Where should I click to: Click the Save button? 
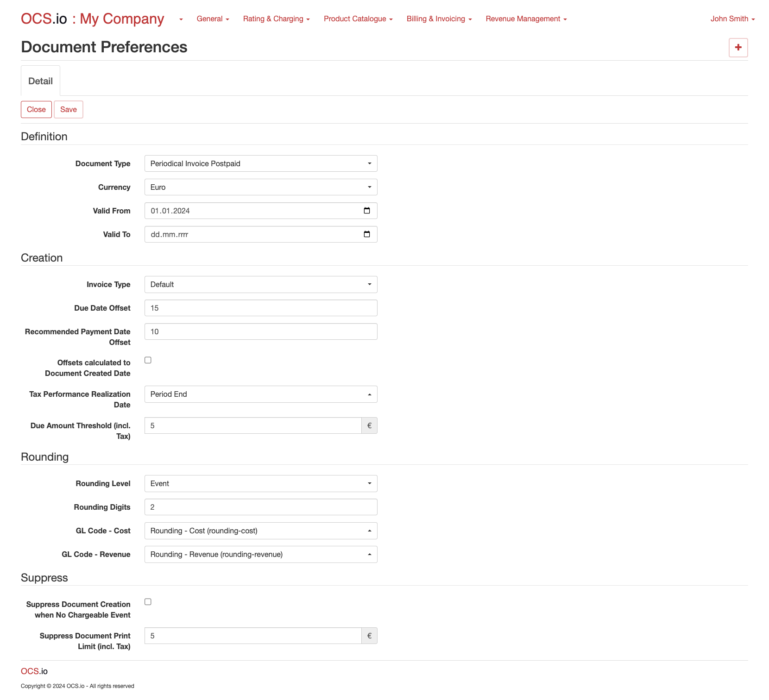[x=69, y=110]
